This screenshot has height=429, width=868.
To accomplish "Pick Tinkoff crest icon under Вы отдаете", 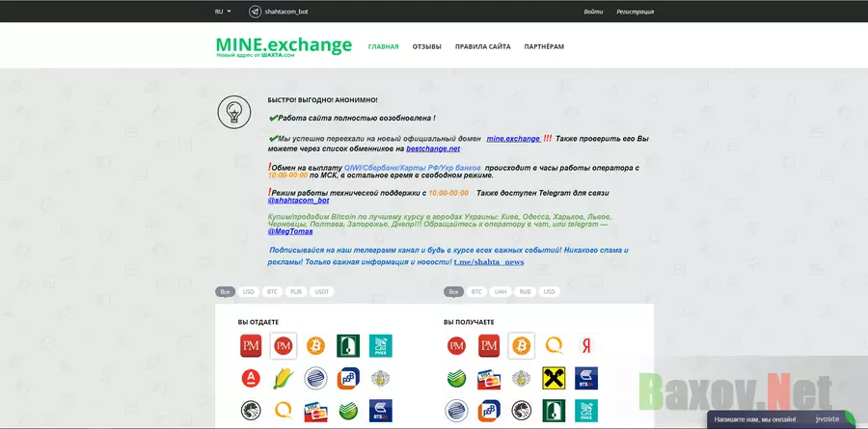I will click(381, 379).
